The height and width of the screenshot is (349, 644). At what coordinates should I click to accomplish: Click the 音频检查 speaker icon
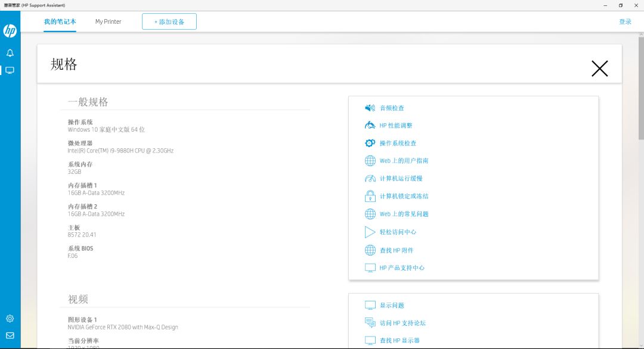[370, 108]
